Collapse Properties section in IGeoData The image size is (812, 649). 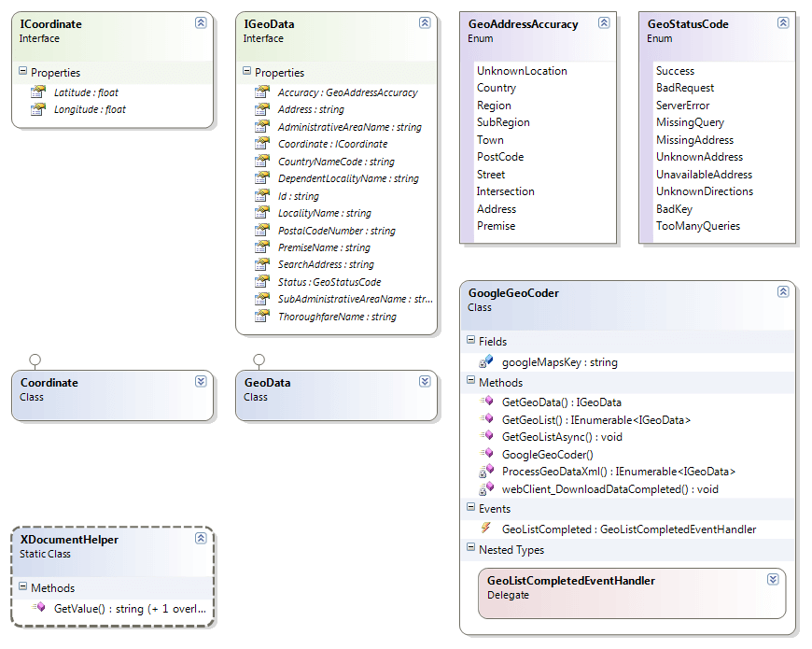(246, 70)
